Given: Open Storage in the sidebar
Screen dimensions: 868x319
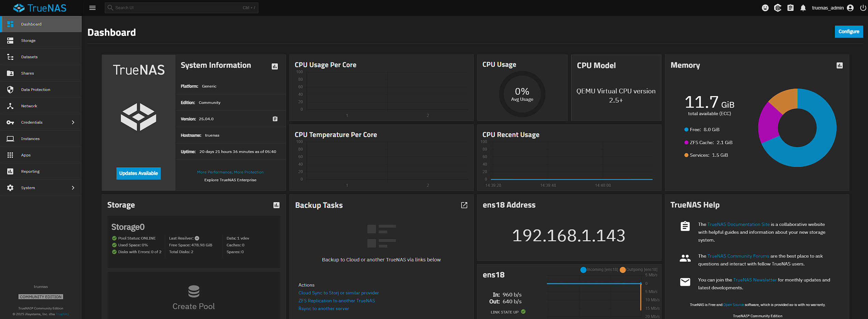Looking at the screenshot, I should (x=41, y=41).
